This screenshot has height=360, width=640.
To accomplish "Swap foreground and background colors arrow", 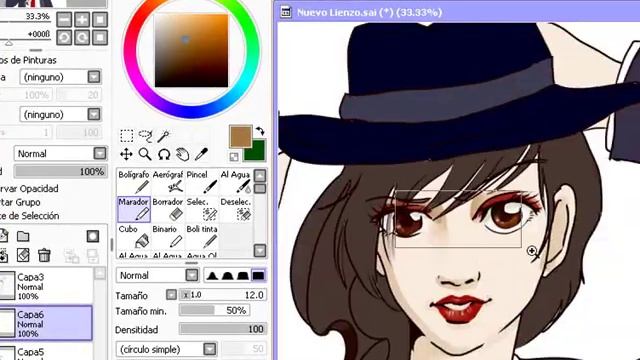I will click(260, 131).
